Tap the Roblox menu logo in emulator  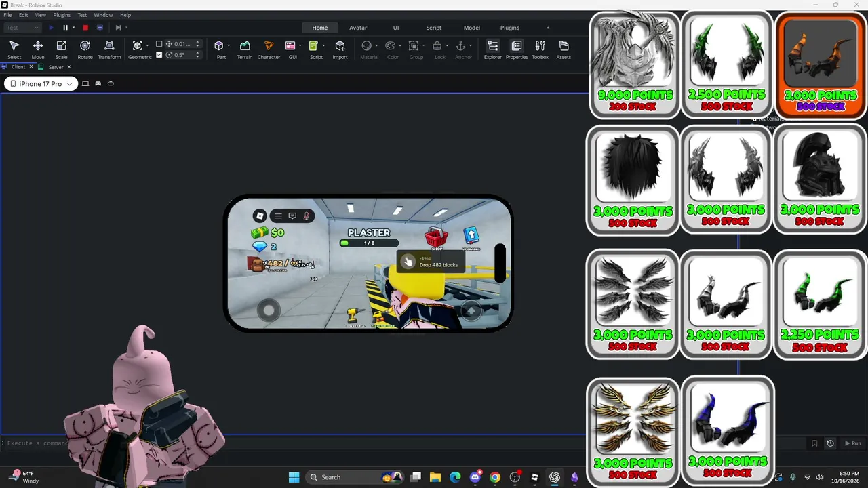[x=260, y=216]
